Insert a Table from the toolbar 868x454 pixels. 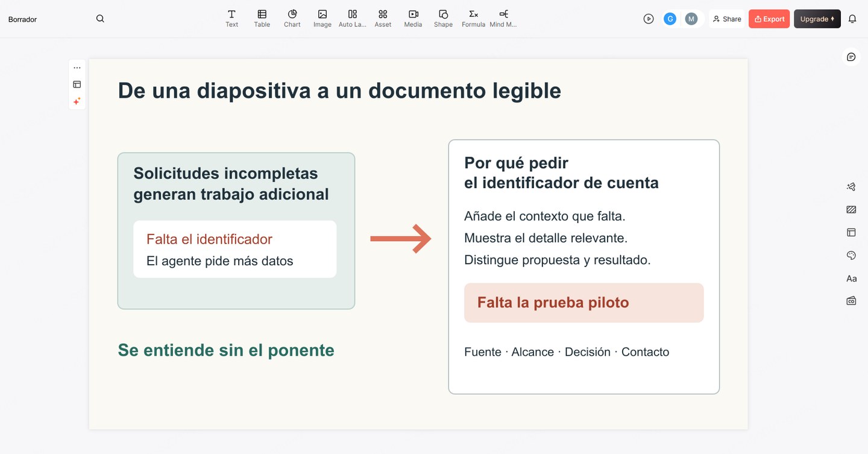pos(262,19)
